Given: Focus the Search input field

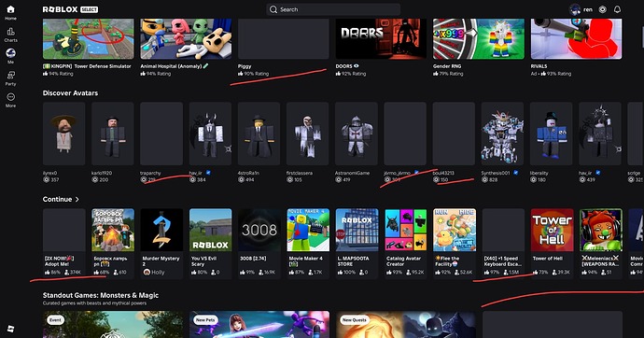Looking at the screenshot, I should 333,9.
